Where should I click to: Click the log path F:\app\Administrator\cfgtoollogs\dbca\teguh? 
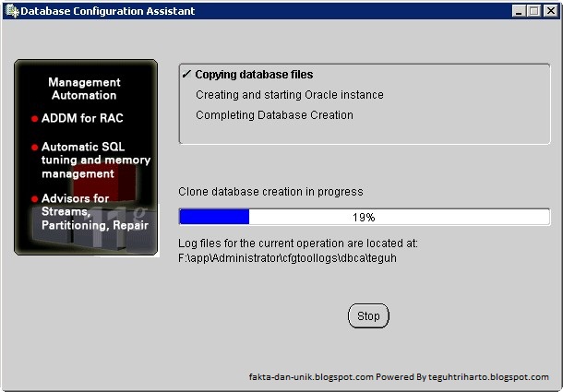(288, 258)
